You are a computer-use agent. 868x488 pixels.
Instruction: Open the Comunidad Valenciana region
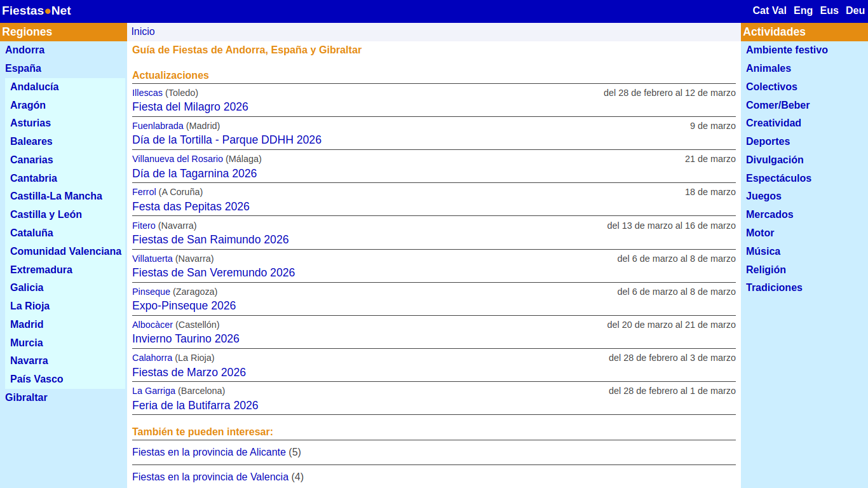(65, 252)
